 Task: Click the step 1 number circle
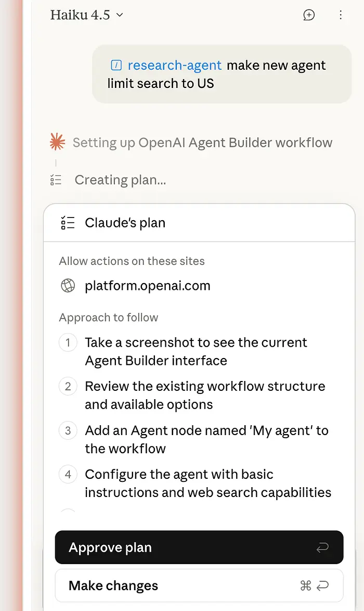coord(68,343)
